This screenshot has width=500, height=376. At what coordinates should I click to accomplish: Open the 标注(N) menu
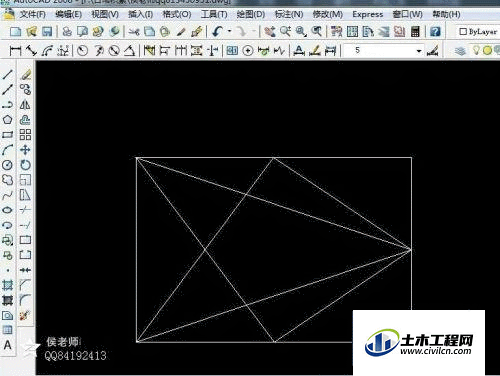click(x=289, y=14)
